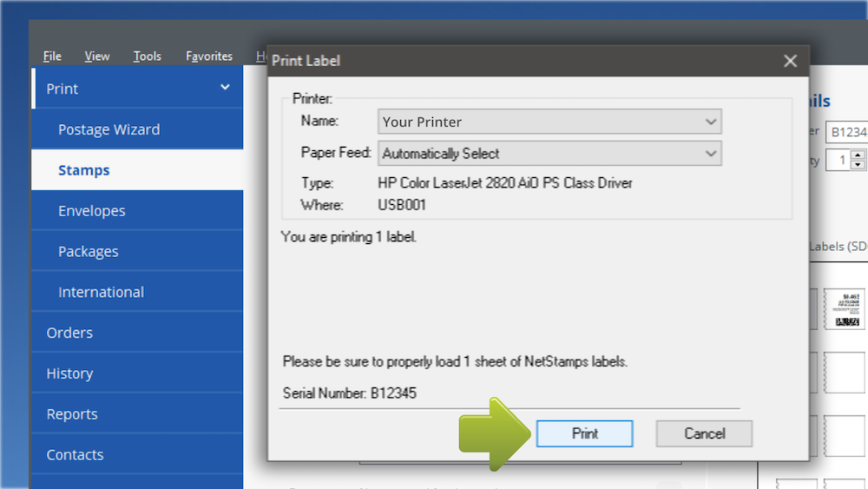Open the Reports section
This screenshot has height=489, width=868.
72,414
